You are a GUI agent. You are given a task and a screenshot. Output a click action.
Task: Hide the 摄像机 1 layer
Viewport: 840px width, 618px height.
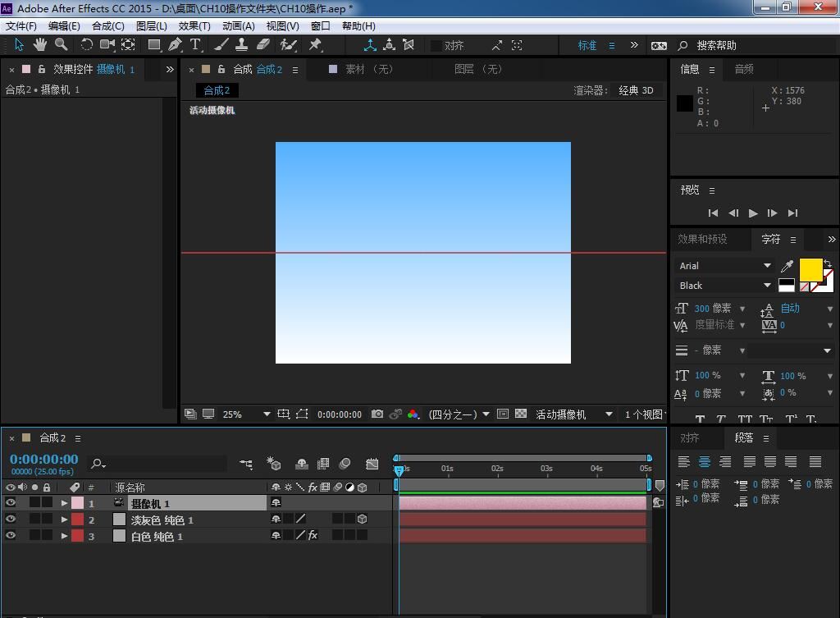(11, 503)
